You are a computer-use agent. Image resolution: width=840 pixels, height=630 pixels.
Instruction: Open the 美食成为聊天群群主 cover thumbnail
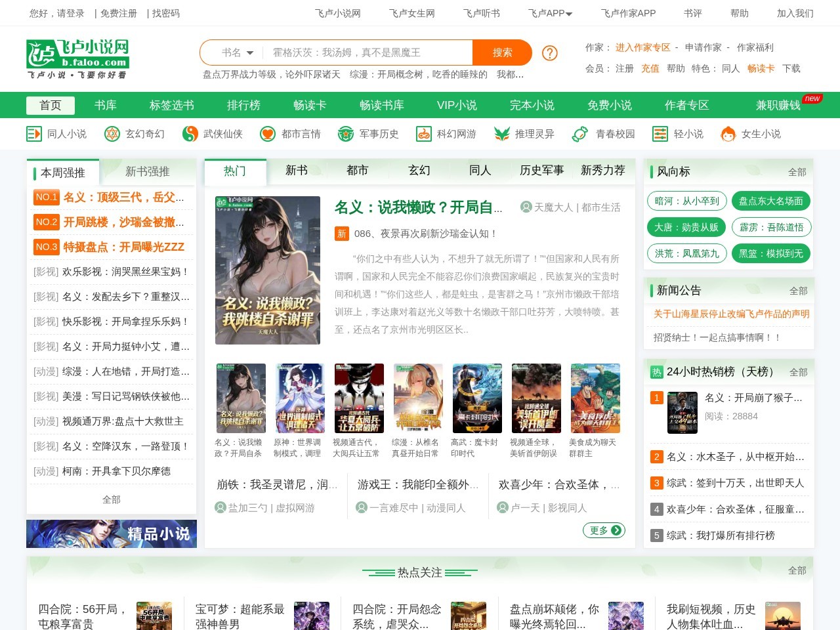(595, 398)
